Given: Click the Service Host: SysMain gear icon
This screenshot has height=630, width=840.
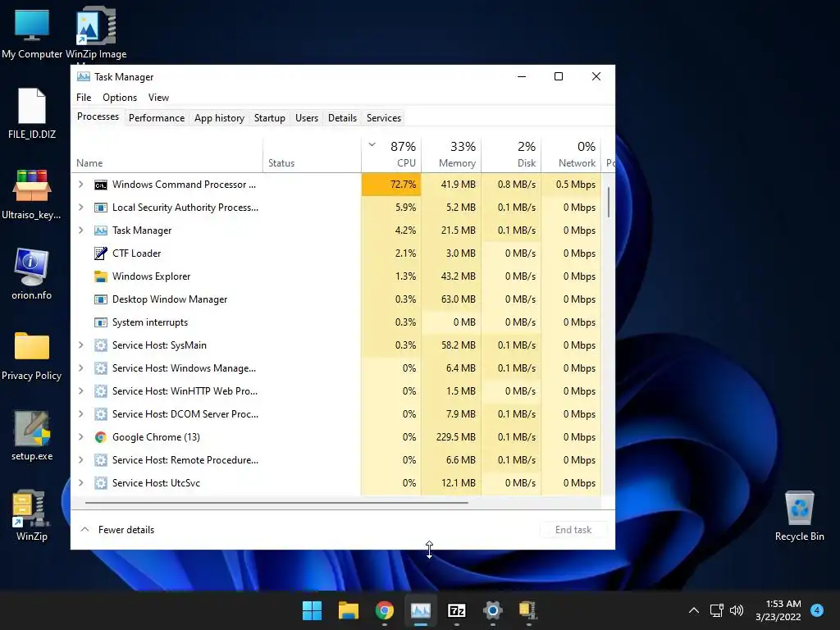Looking at the screenshot, I should 101,345.
